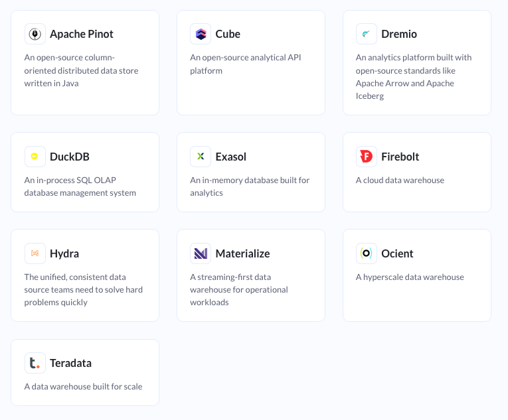
Task: Open the Ocient title link
Action: click(x=397, y=253)
